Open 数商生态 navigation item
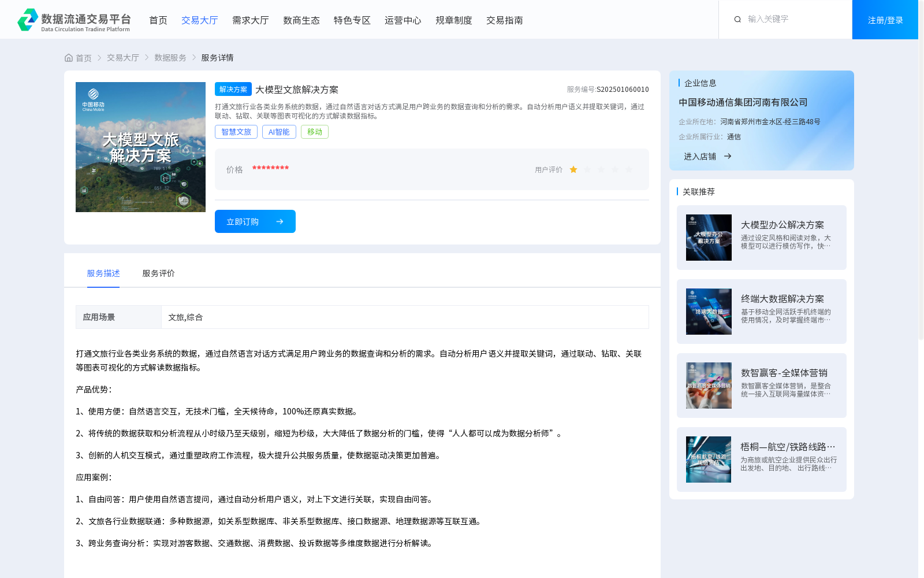 click(301, 20)
